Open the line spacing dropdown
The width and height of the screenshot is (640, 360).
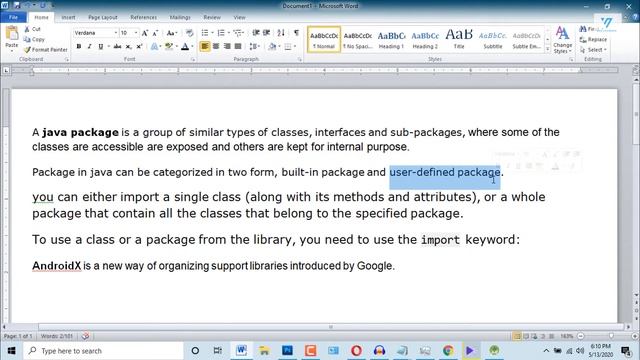pyautogui.click(x=254, y=47)
